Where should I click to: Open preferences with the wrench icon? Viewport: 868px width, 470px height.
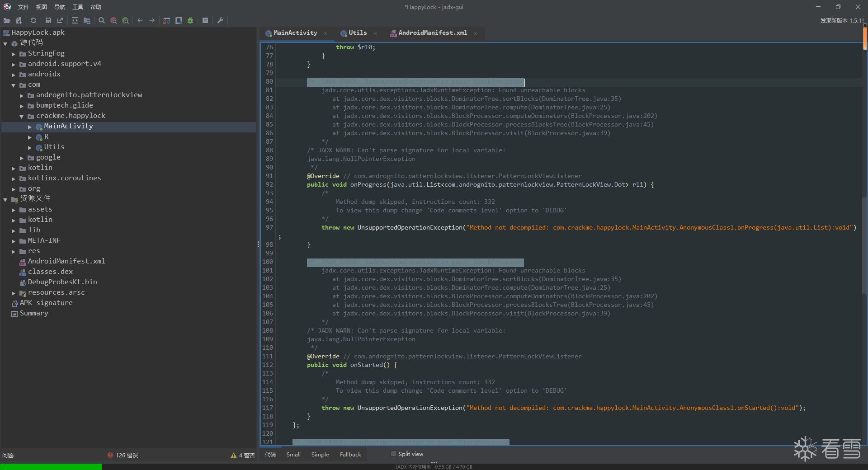point(221,20)
